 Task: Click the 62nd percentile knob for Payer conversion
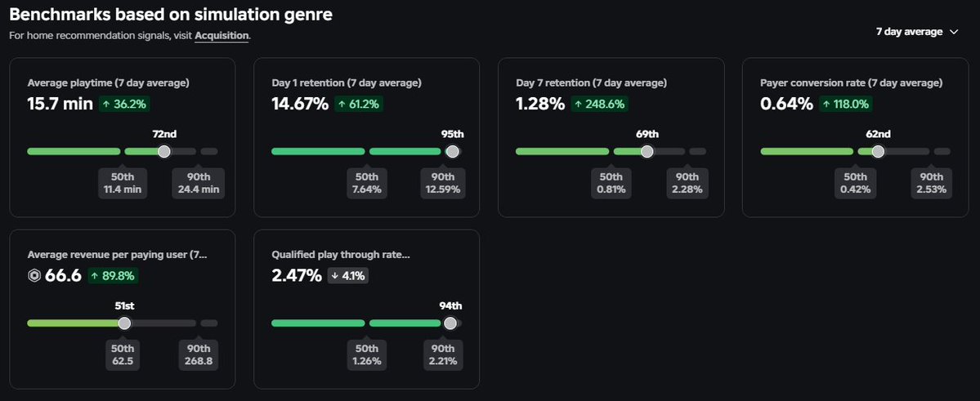[878, 151]
